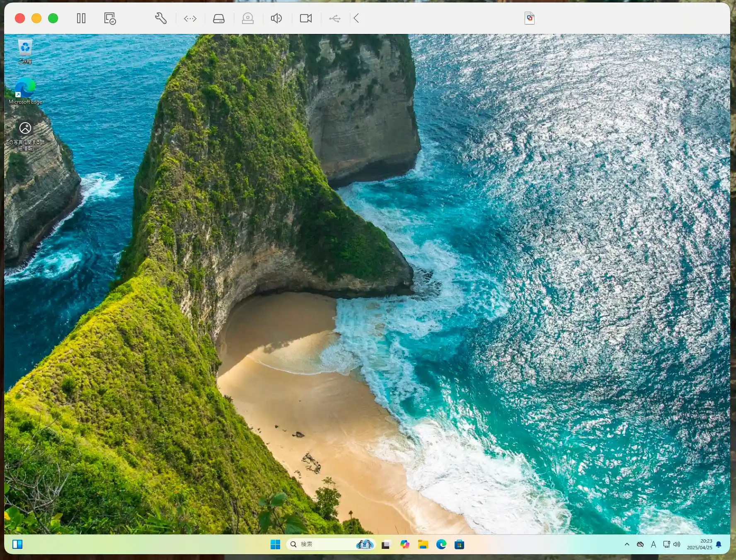Open the hard disk drive icon

219,18
